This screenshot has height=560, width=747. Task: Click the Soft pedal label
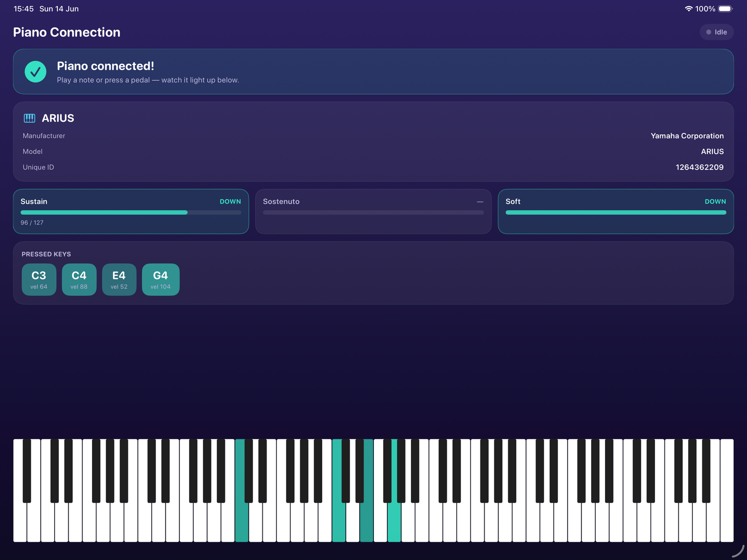pos(513,202)
